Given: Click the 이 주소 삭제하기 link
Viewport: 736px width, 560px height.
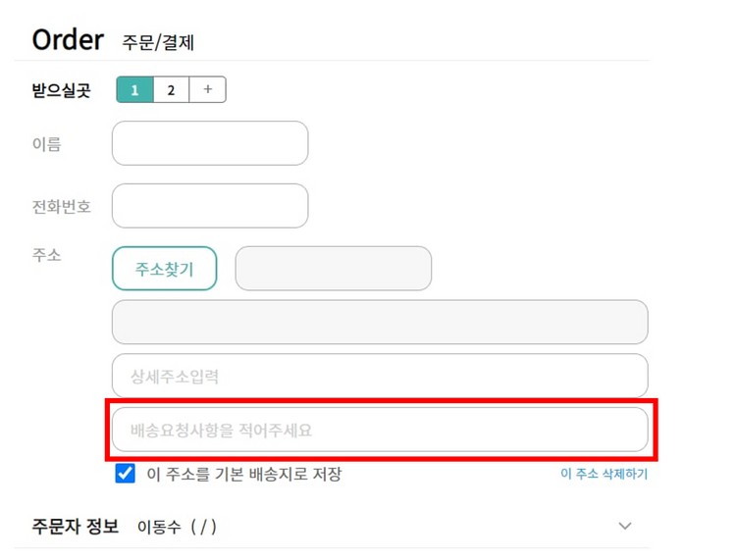Looking at the screenshot, I should [x=604, y=474].
